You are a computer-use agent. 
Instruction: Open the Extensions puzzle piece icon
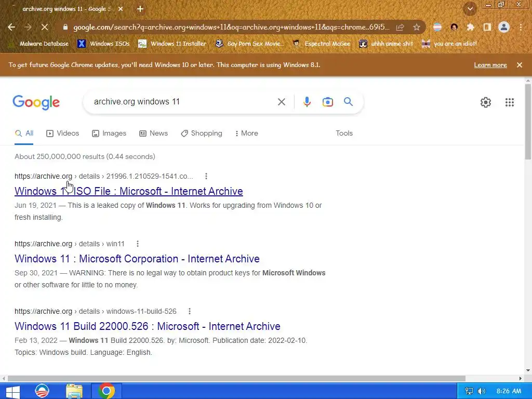click(470, 27)
